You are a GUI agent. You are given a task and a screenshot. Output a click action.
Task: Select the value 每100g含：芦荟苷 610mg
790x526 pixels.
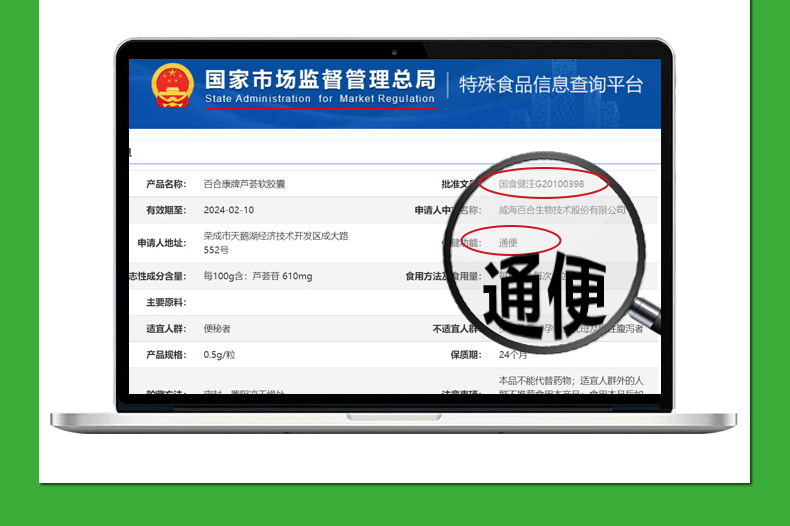pos(258,276)
